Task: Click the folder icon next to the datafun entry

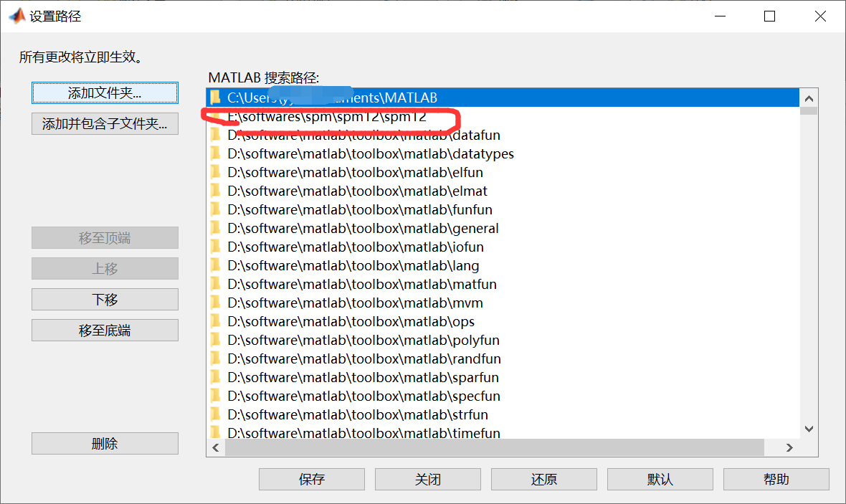Action: tap(217, 135)
